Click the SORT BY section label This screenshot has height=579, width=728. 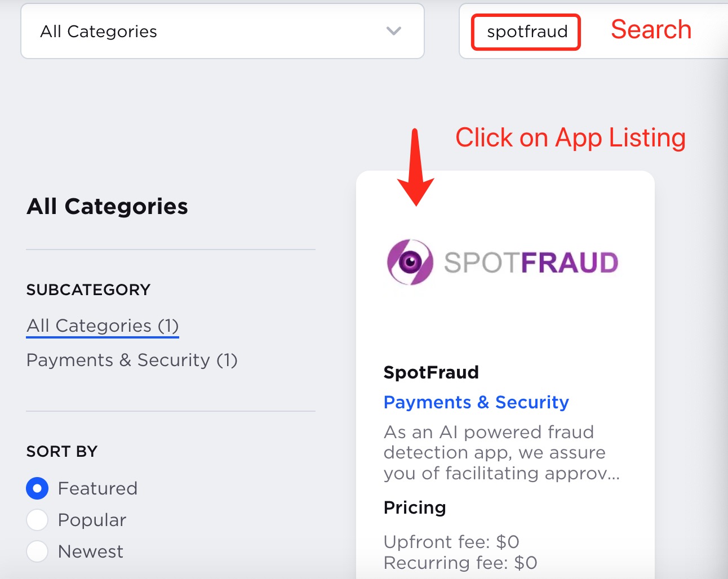[62, 451]
